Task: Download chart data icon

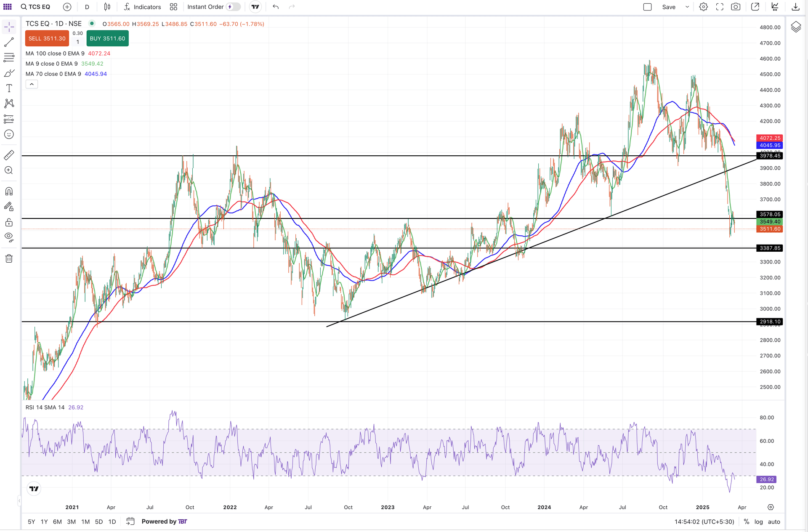Action: coord(795,7)
